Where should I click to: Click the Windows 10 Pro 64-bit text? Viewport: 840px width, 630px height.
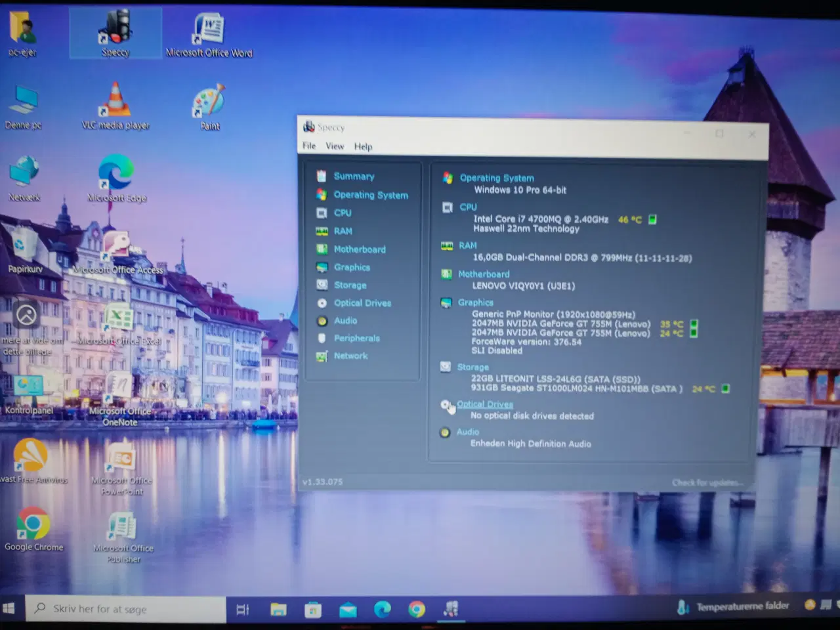pos(520,190)
